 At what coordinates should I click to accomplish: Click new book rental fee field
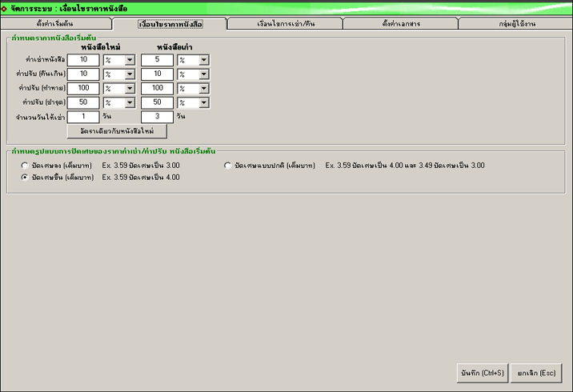click(x=83, y=60)
